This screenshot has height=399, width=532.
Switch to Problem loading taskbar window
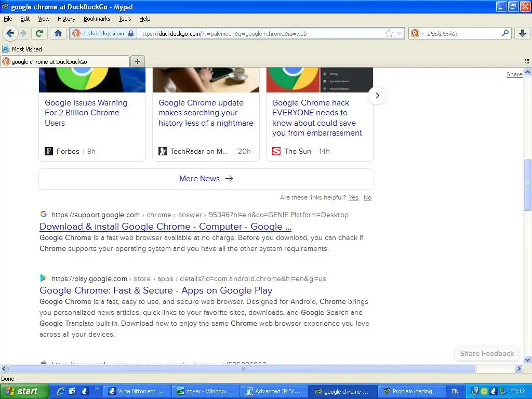(x=411, y=391)
